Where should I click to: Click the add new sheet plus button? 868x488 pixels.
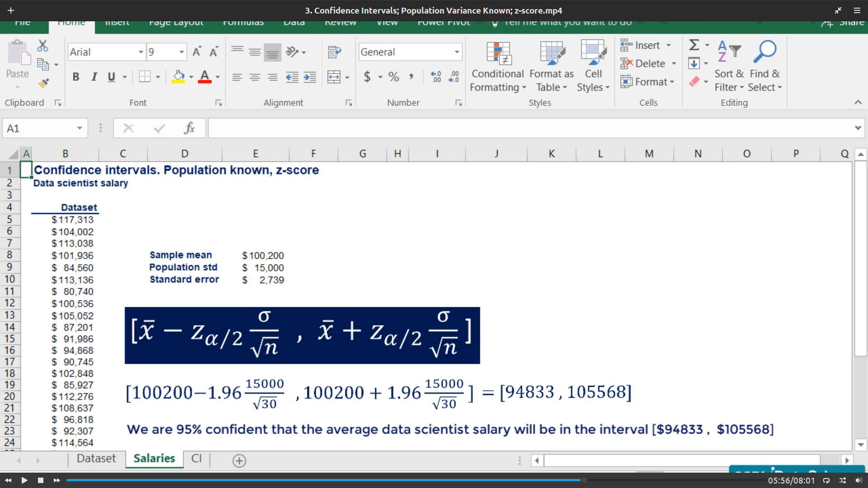239,460
